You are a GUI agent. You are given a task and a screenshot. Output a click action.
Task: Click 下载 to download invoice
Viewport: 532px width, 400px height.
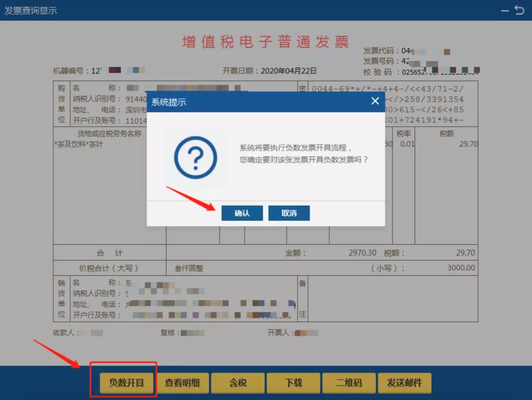click(x=293, y=383)
